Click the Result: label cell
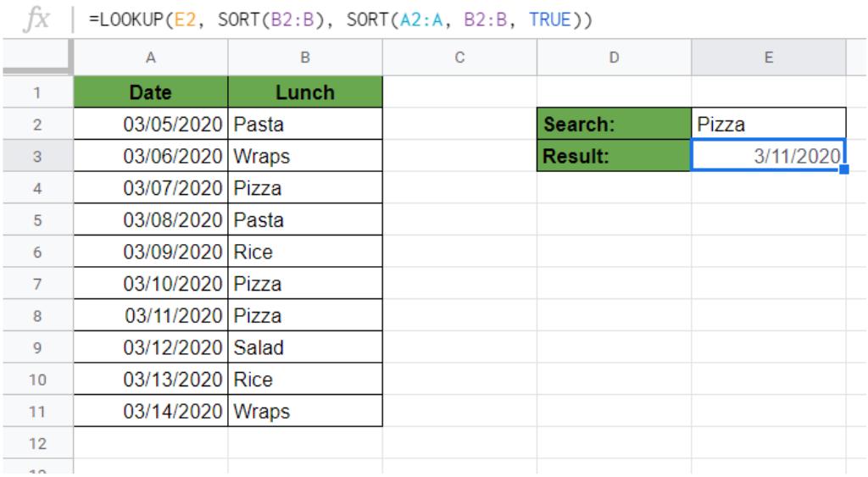This screenshot has width=868, height=477. click(614, 156)
